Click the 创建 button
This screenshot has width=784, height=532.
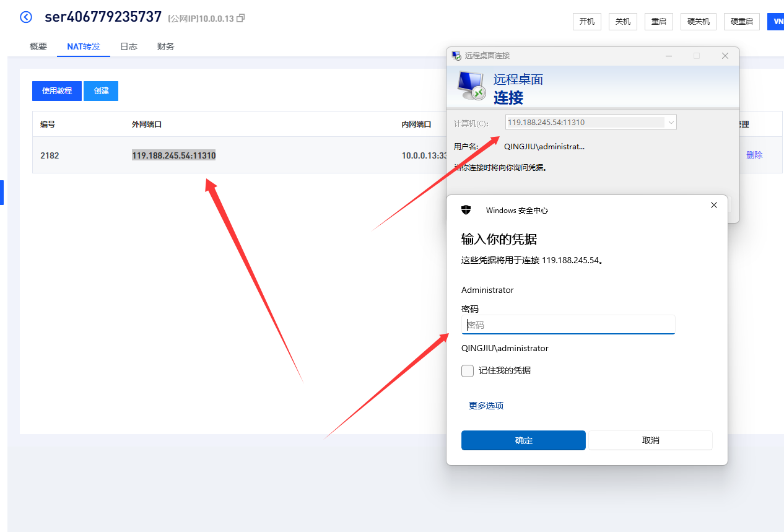click(101, 91)
